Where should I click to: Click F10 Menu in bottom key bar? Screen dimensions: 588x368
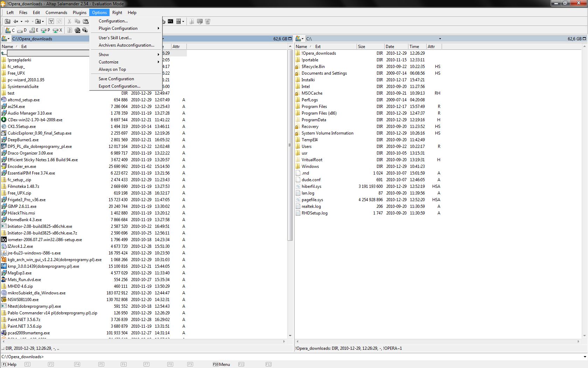click(x=221, y=364)
